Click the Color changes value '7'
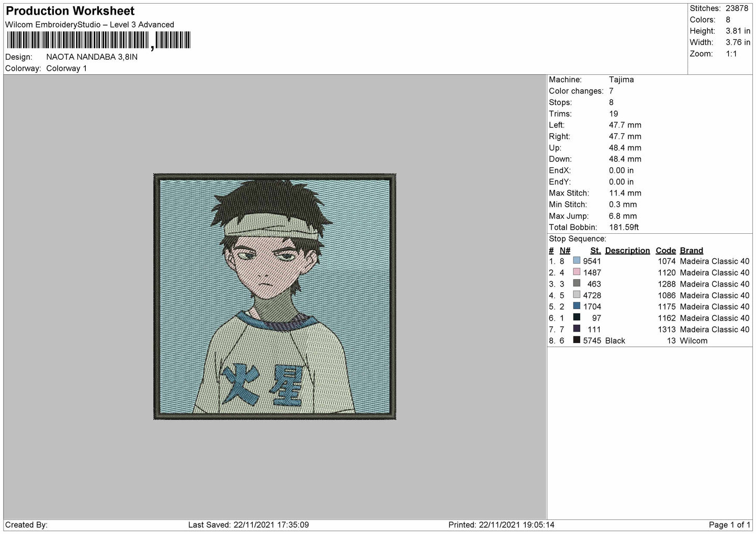 pos(611,92)
